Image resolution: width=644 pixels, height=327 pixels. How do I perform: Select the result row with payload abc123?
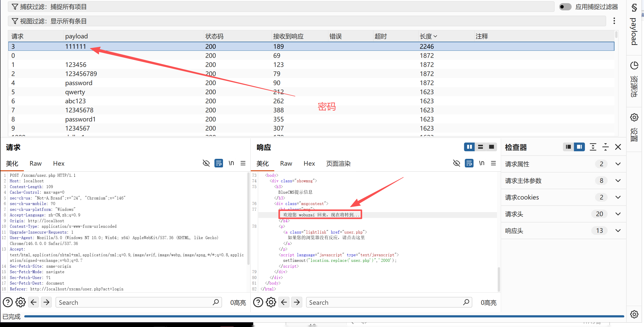(311, 101)
